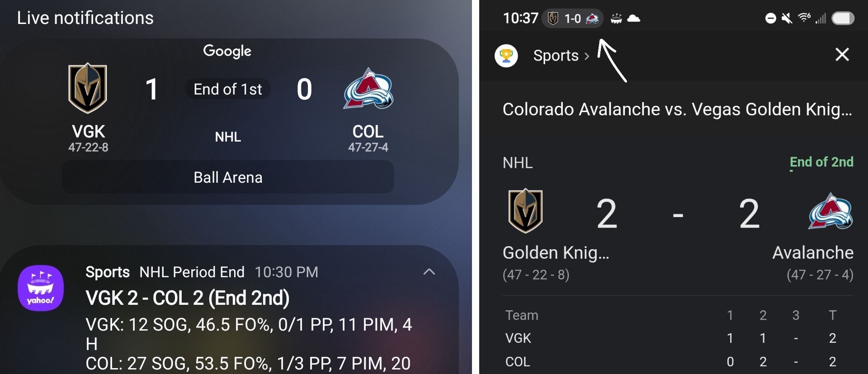The image size is (868, 374).
Task: Tap the Sports trophy icon
Action: (x=506, y=56)
